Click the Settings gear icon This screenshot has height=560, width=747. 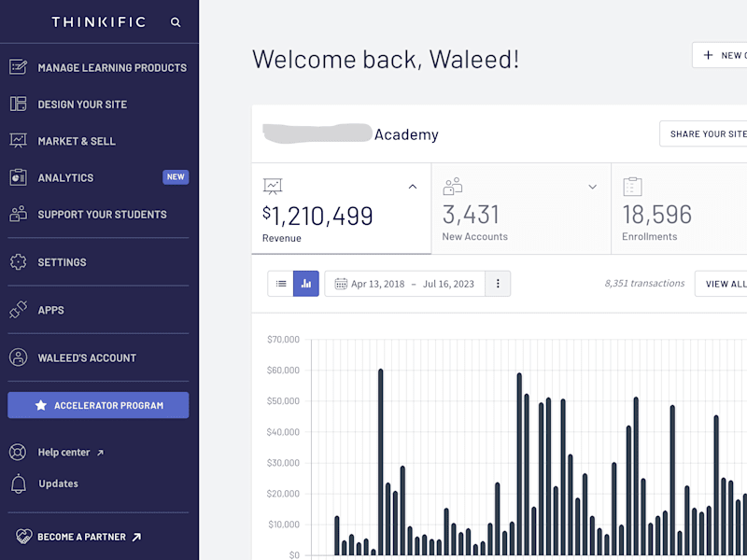pos(18,262)
